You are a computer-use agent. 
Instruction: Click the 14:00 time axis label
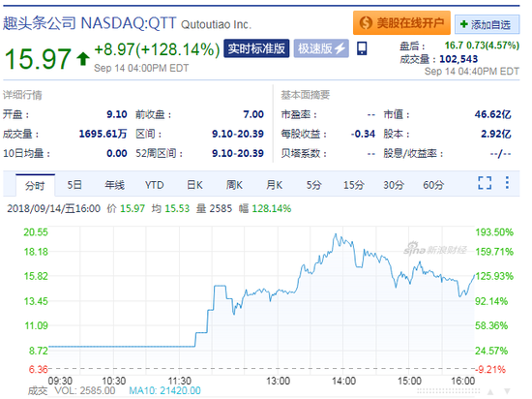point(343,381)
